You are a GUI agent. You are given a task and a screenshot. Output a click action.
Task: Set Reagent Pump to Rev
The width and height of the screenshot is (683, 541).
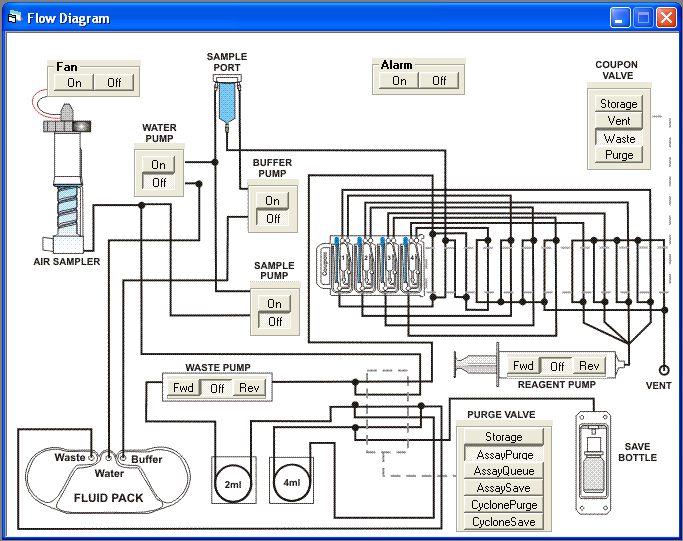pos(589,366)
